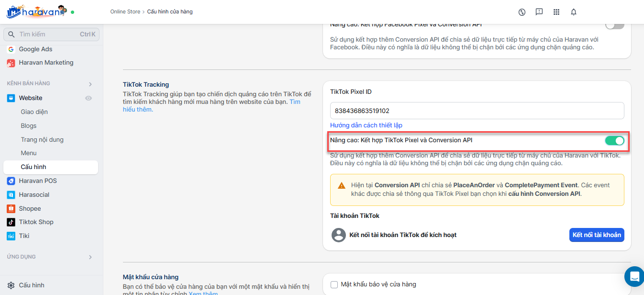Screen dimensions: 644x295
Task: Open the apps grid icon
Action: click(556, 12)
